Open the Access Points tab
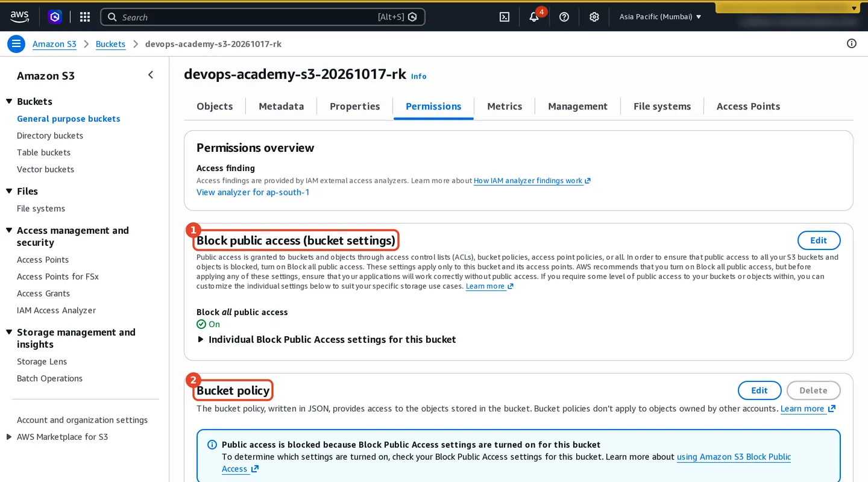 tap(748, 106)
